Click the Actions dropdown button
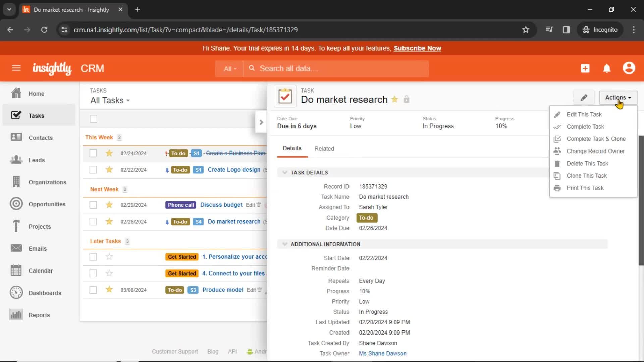This screenshot has height=362, width=644. coord(618,97)
